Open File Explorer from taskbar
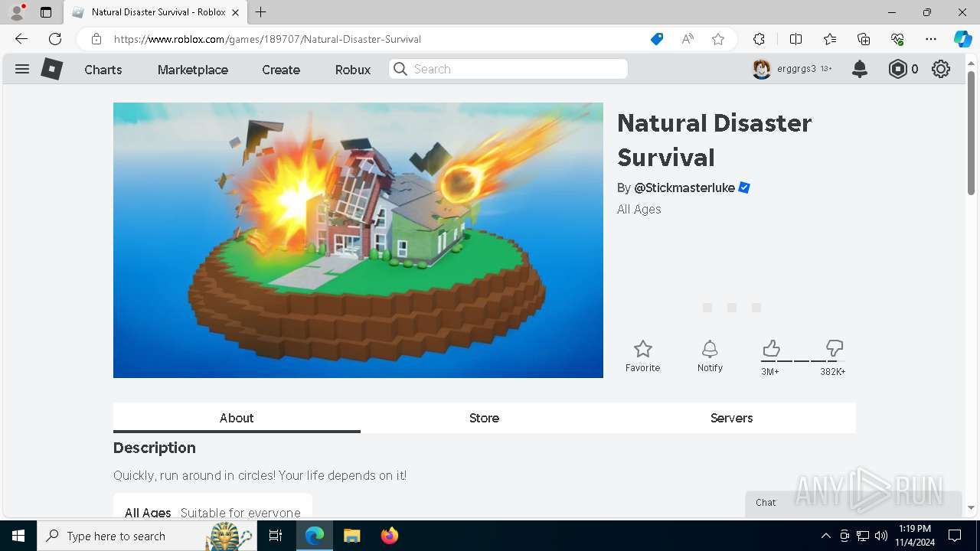This screenshot has width=980, height=551. coord(351,536)
